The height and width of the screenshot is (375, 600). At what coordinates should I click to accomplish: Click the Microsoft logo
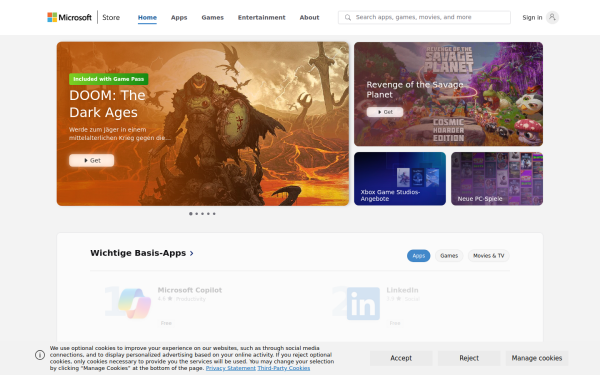tap(69, 17)
